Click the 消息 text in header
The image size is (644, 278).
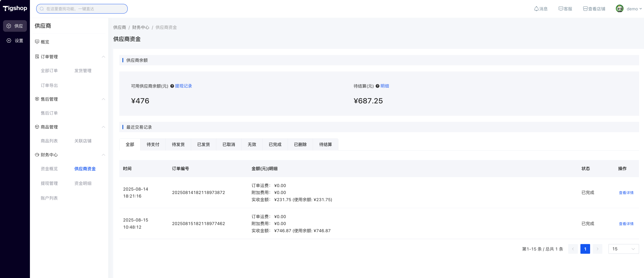point(544,9)
